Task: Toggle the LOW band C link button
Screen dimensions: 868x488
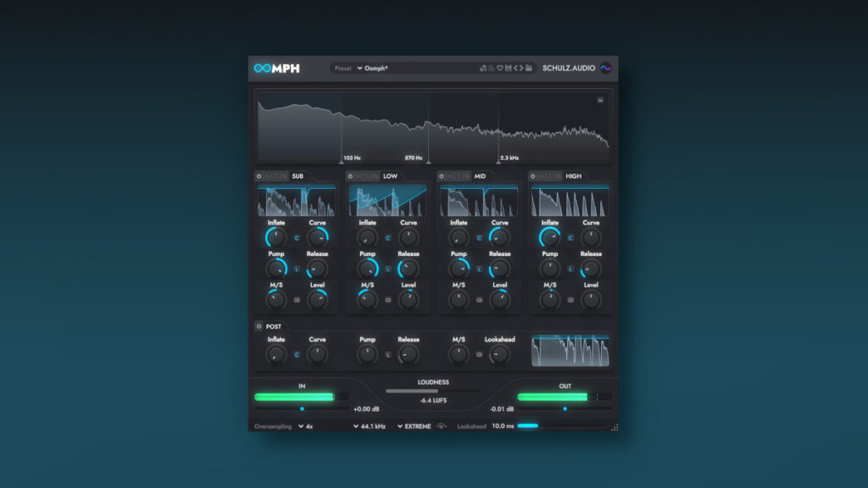Action: coord(387,238)
